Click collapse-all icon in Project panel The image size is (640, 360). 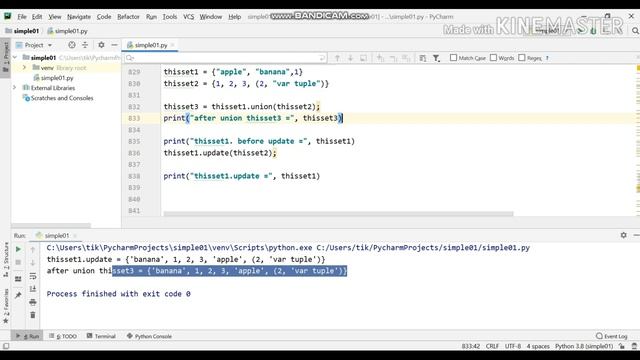(85, 45)
